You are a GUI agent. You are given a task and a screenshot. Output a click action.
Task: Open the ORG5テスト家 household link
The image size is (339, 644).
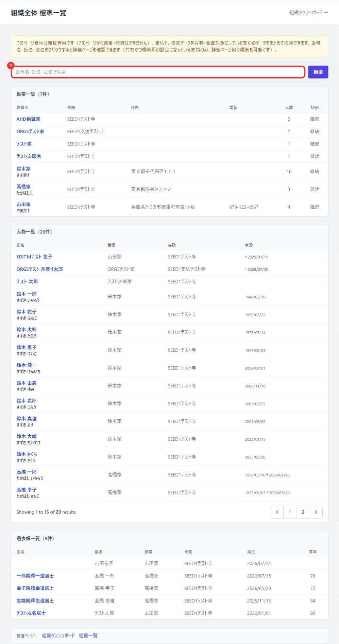pyautogui.click(x=30, y=132)
